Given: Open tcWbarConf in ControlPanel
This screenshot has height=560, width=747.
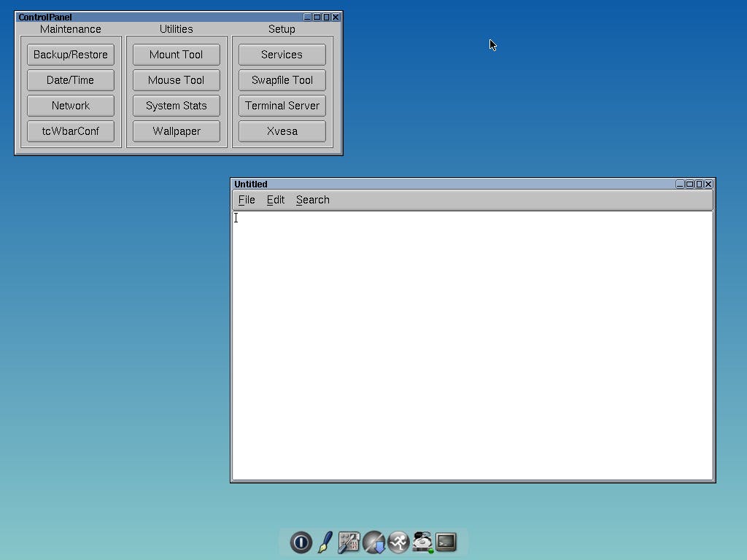Looking at the screenshot, I should point(71,131).
